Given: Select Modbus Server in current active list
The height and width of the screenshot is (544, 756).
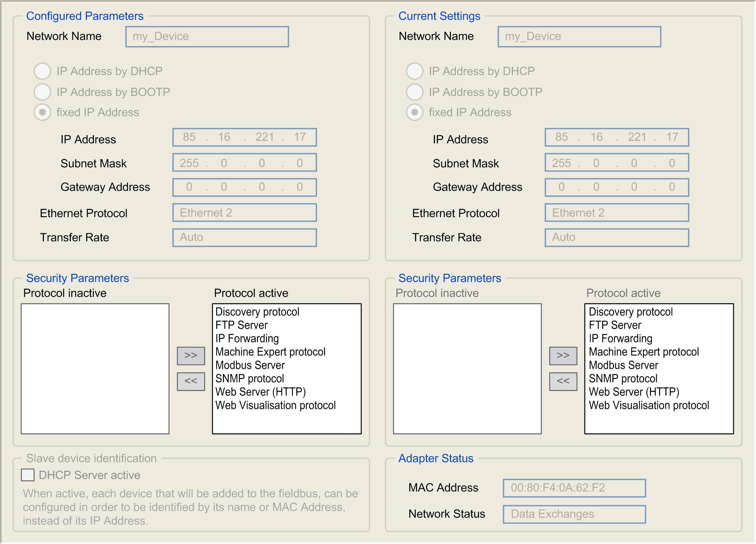Looking at the screenshot, I should [x=623, y=365].
